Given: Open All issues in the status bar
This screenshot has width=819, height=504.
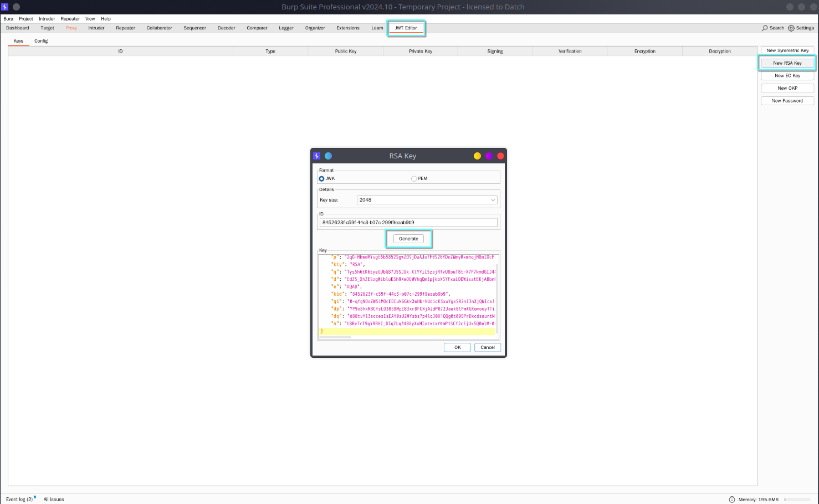Looking at the screenshot, I should pyautogui.click(x=54, y=499).
